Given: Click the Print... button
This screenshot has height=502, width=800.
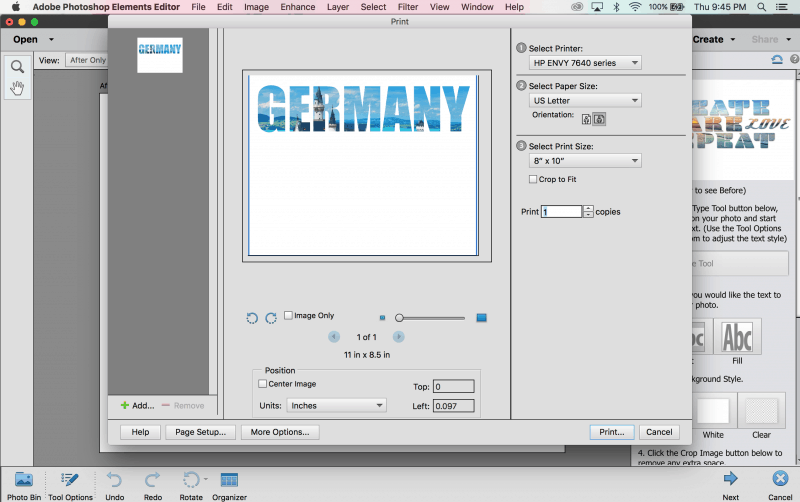Looking at the screenshot, I should (612, 432).
